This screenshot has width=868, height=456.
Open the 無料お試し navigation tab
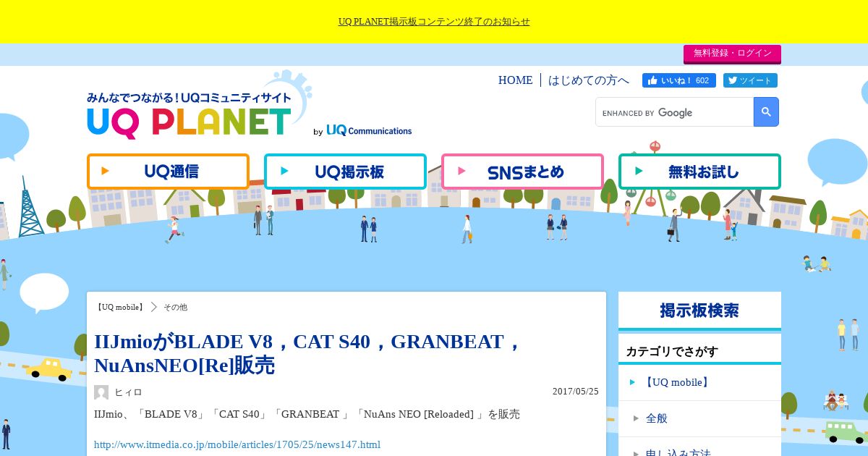[x=699, y=172]
